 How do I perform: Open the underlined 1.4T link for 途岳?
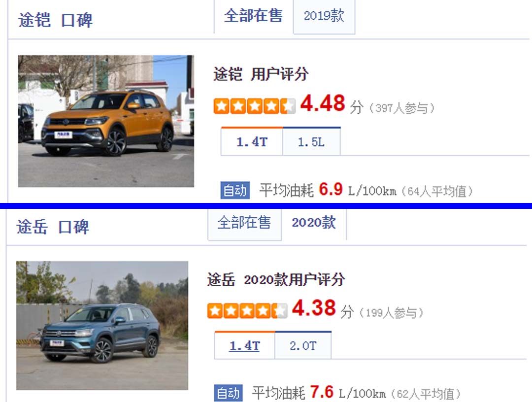pos(245,346)
